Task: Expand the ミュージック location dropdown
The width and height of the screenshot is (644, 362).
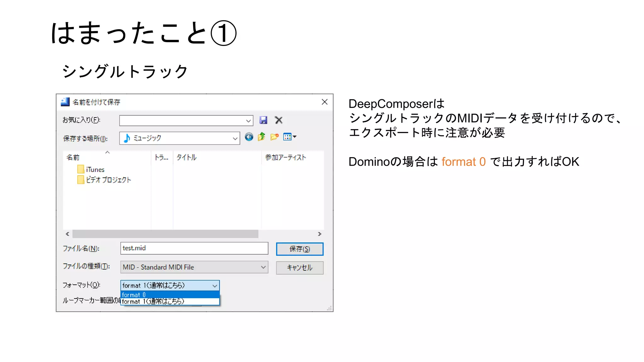Action: coord(180,138)
